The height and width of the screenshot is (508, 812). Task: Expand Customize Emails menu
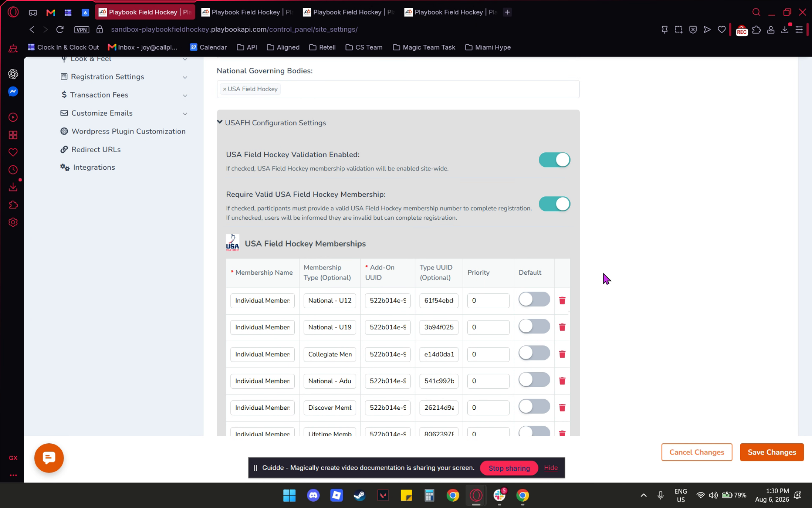coord(124,113)
